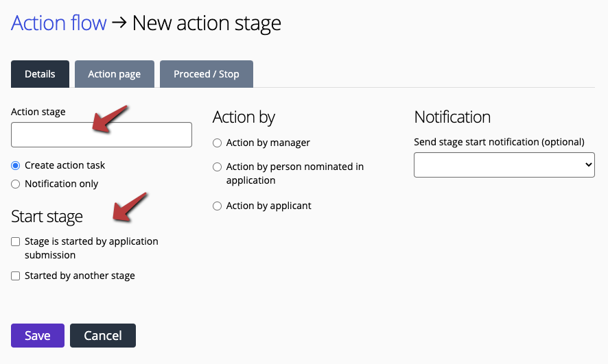Select the Create action task radio button
Image resolution: width=608 pixels, height=364 pixels.
[16, 166]
